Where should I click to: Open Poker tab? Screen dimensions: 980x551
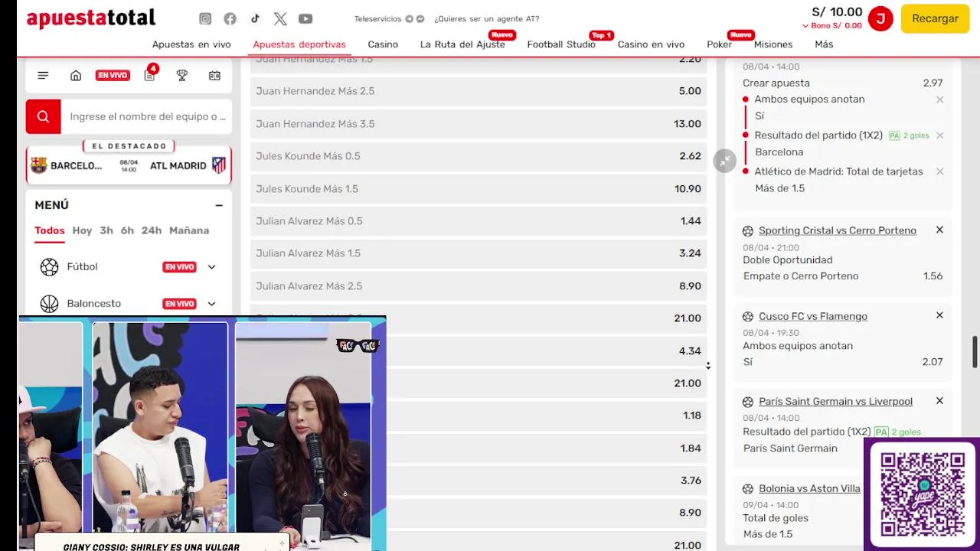click(x=719, y=44)
